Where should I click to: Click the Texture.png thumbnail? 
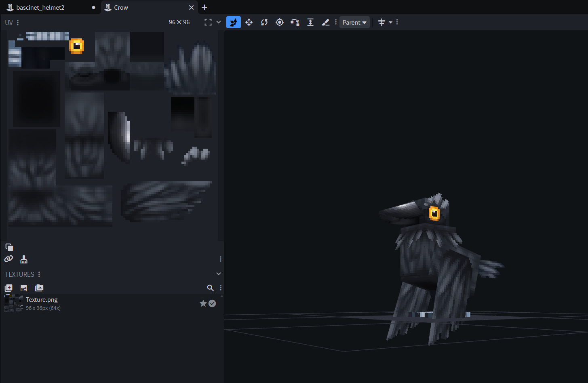pyautogui.click(x=13, y=303)
